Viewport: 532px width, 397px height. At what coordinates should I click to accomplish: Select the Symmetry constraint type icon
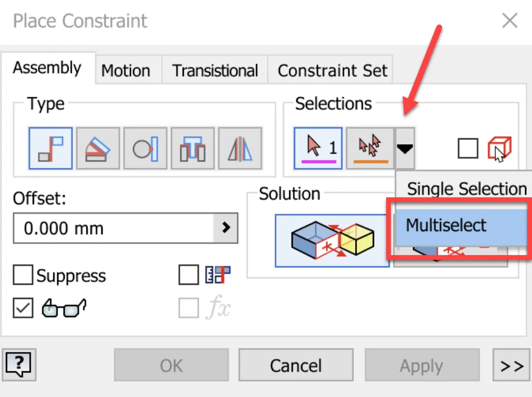point(240,148)
